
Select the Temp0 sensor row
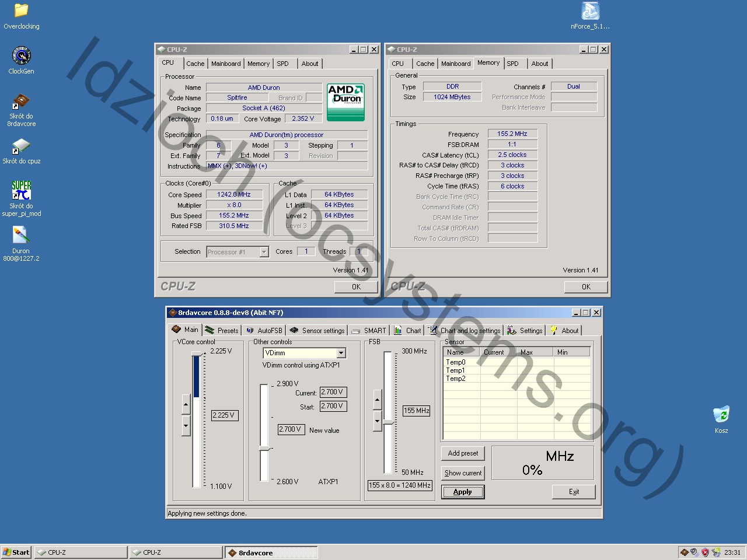click(517, 362)
